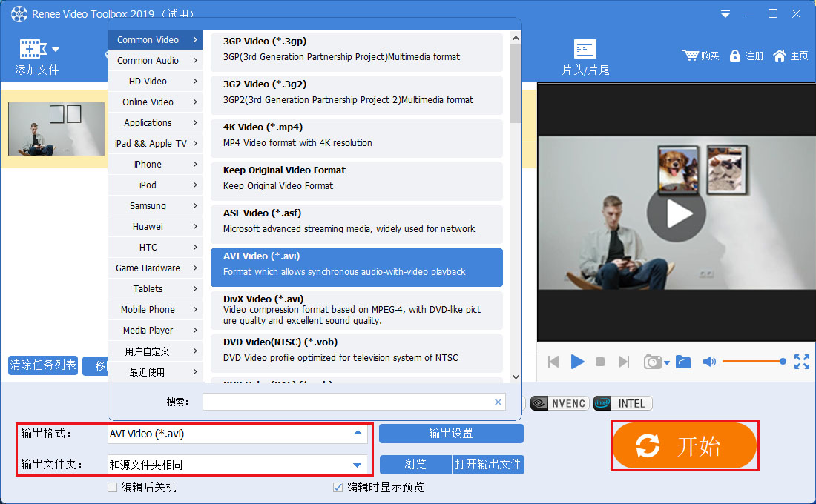Open the 用户自定义 category

click(x=155, y=351)
